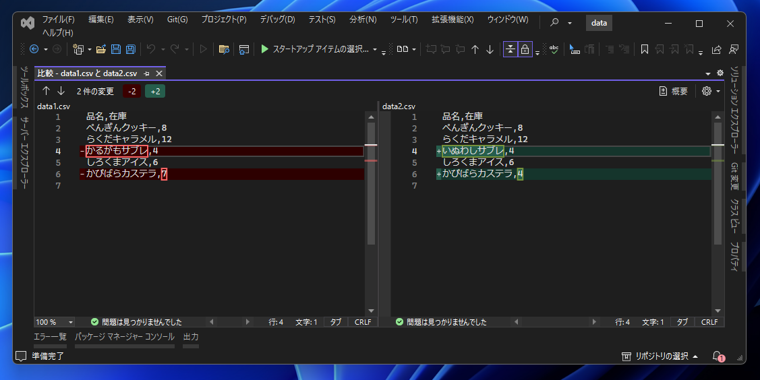Click the data1.csv pane vertical scrollbar thumb
The image size is (760, 380).
click(371, 183)
